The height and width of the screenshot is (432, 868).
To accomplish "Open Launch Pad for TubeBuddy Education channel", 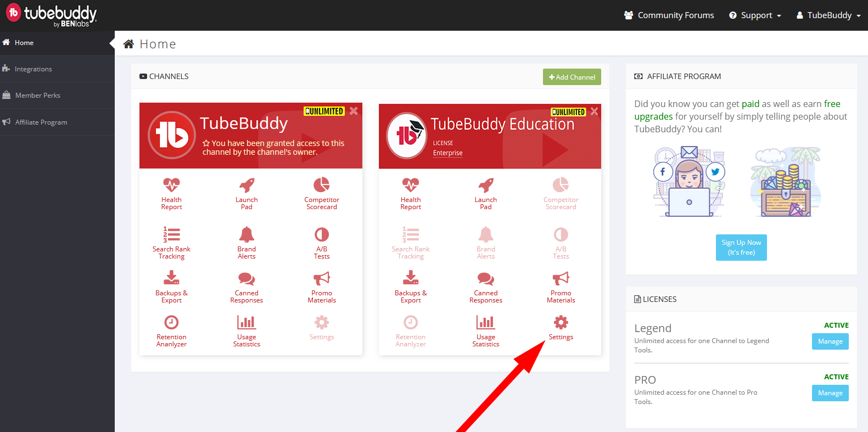I will click(486, 194).
